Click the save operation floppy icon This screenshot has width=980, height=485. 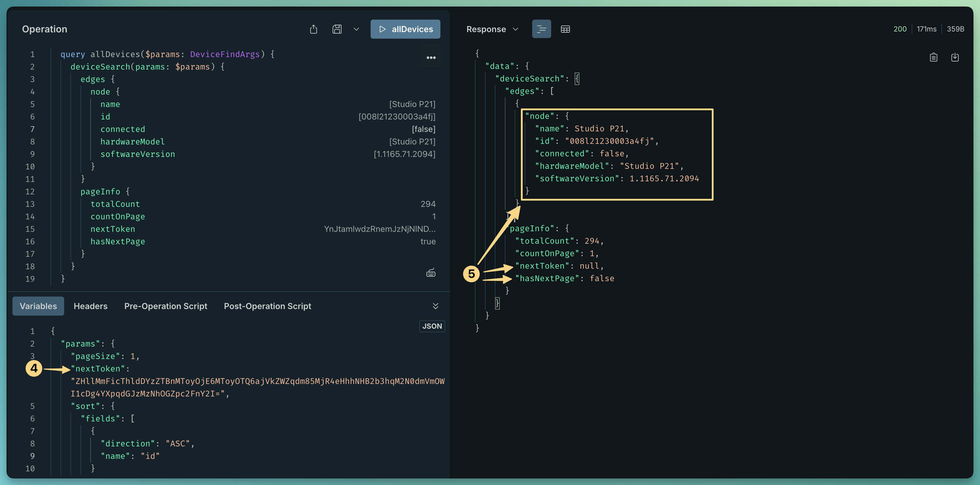coord(337,29)
